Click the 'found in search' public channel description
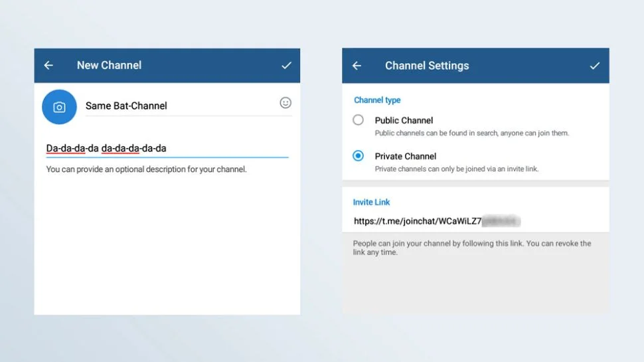644x362 pixels. pyautogui.click(x=471, y=133)
